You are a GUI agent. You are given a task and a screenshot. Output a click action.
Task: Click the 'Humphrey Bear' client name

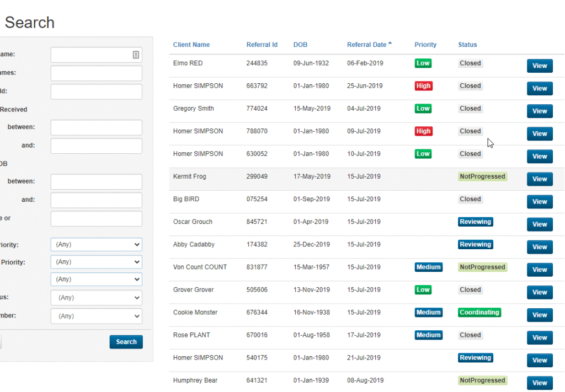(x=195, y=380)
